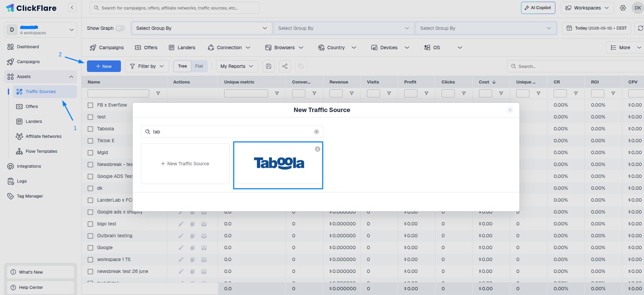The image size is (644, 295).
Task: Open the first Select Group By dropdown
Action: tap(202, 28)
